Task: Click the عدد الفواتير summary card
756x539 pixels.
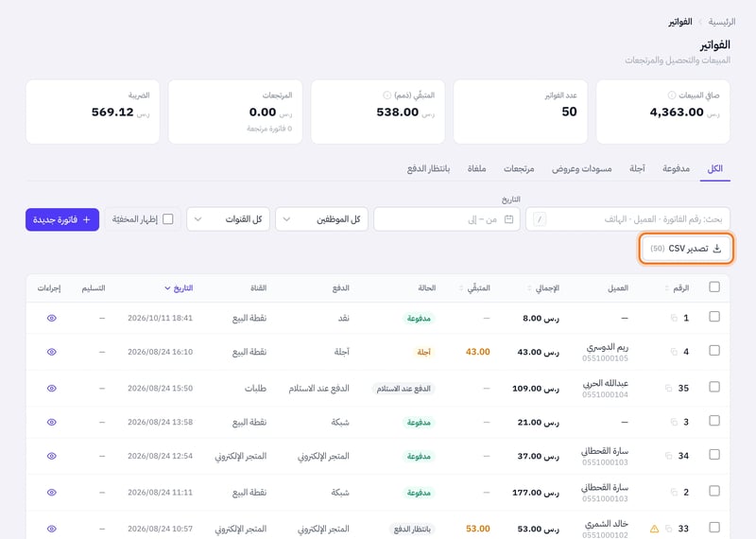Action: click(x=521, y=112)
